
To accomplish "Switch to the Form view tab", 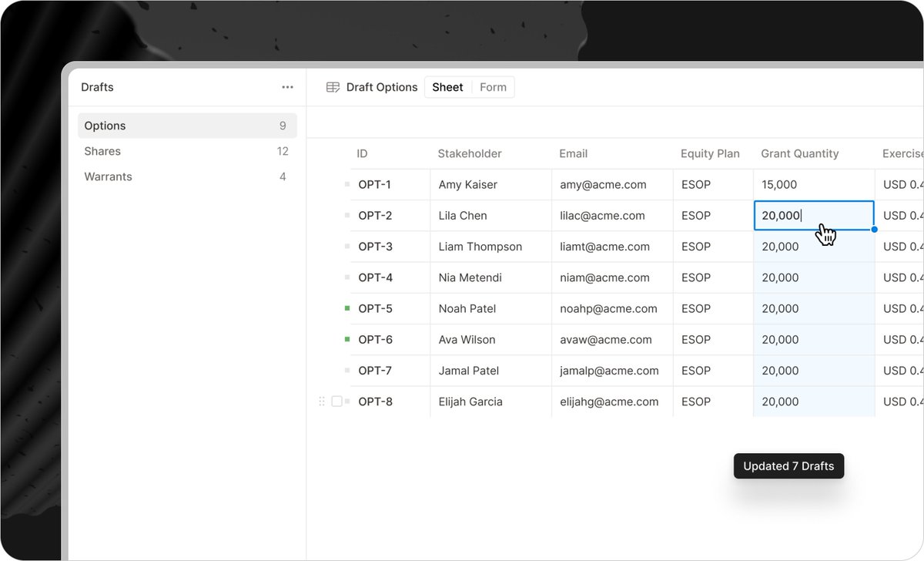I will coord(493,87).
